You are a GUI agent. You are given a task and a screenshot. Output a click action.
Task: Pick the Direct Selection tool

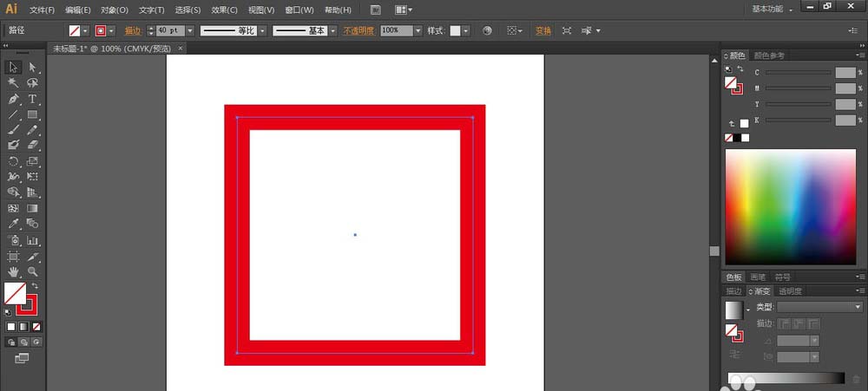click(32, 67)
